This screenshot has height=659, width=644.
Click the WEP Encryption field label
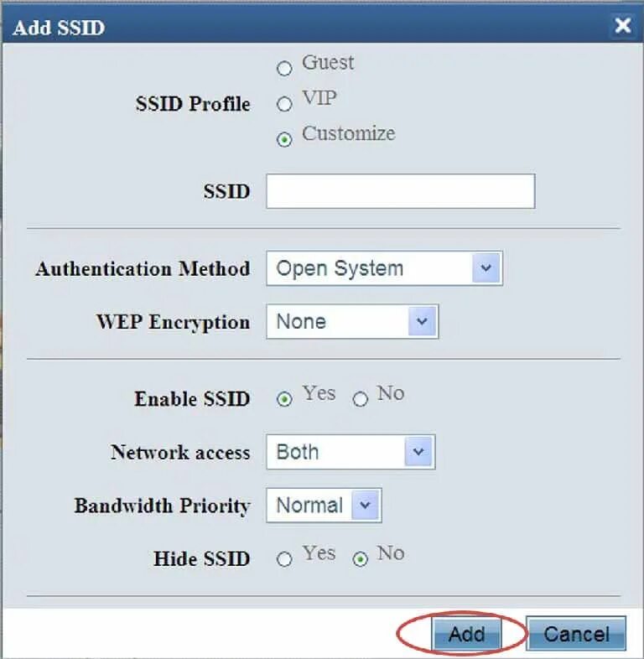click(174, 322)
